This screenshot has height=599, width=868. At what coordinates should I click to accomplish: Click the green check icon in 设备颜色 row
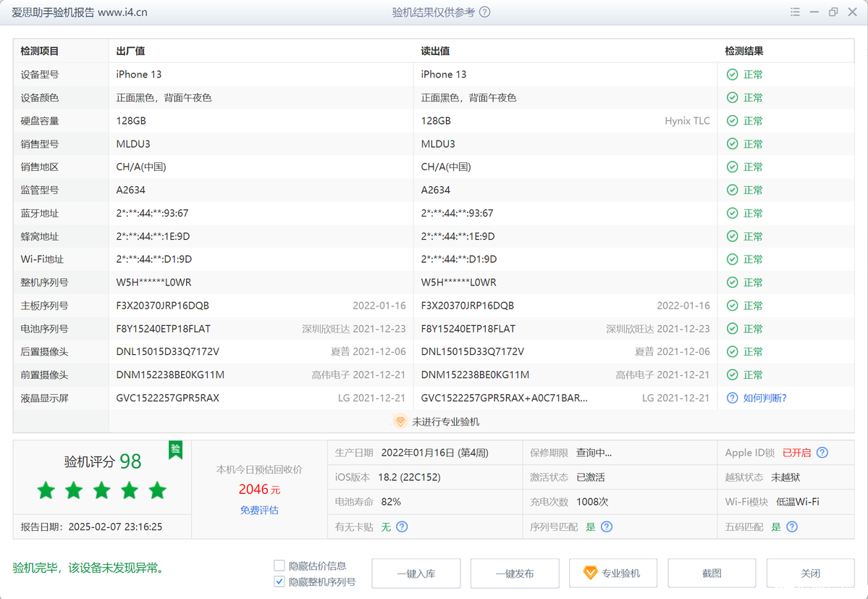732,98
